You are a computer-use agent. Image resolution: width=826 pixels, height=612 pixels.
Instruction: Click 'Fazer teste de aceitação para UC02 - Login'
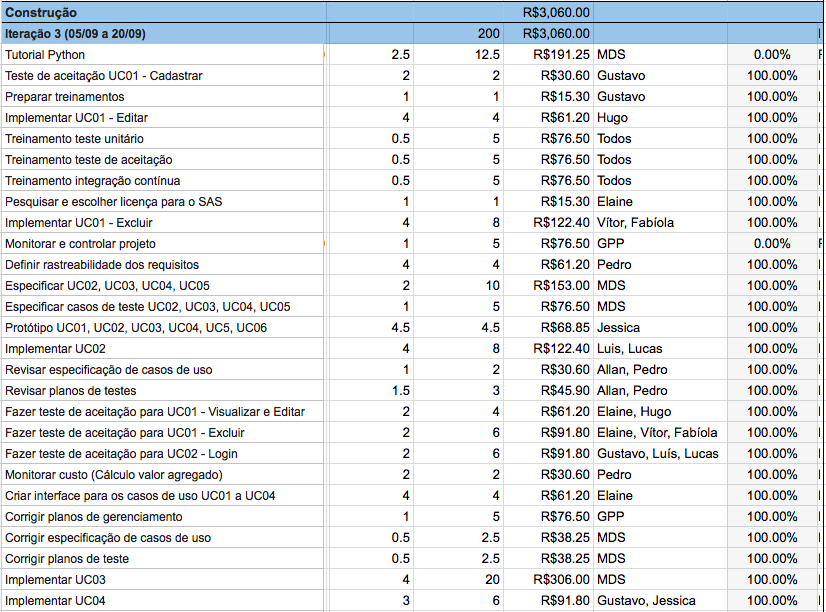pos(162,454)
